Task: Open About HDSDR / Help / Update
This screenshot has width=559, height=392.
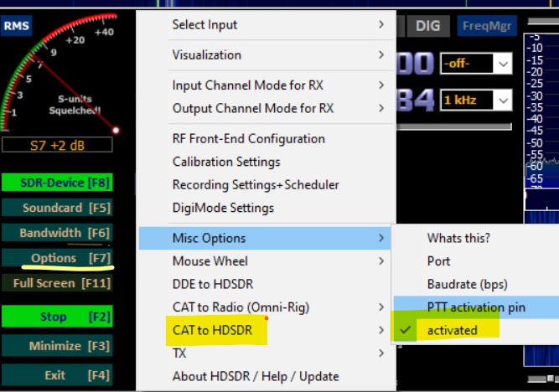Action: 267,376
